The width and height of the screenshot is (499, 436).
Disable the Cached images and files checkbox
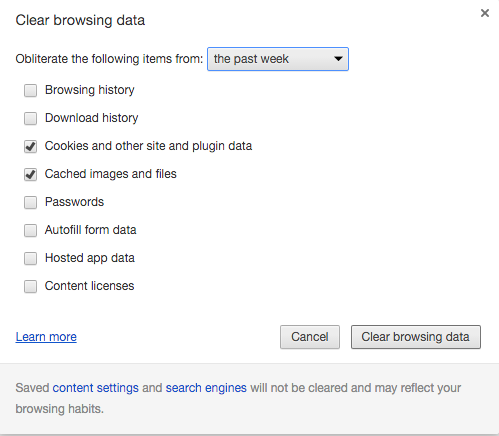click(30, 174)
